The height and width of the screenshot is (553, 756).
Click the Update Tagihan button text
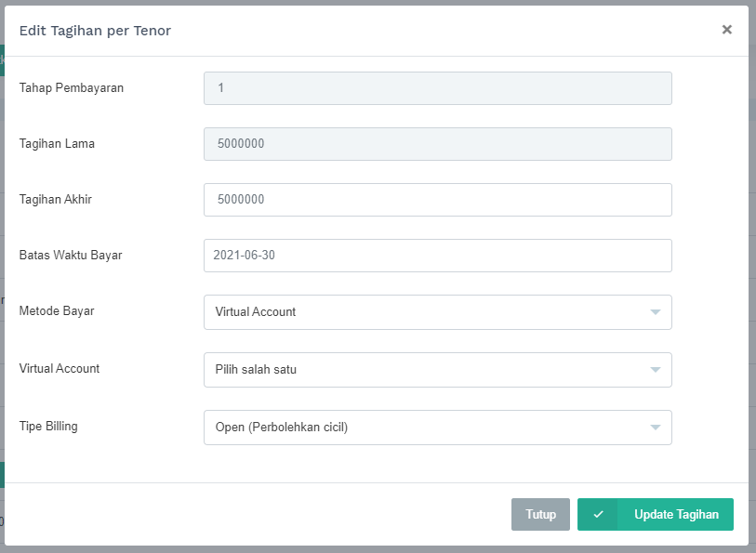pos(676,515)
